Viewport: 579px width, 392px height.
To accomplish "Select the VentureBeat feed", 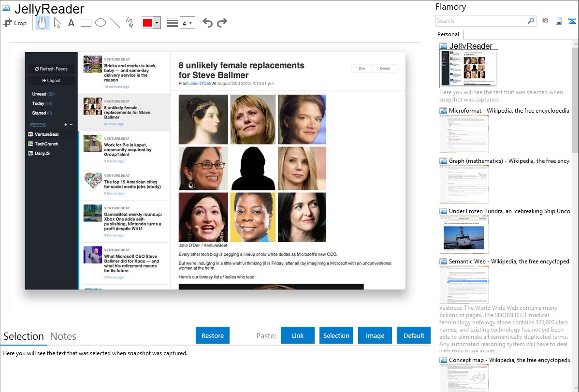I will click(43, 134).
